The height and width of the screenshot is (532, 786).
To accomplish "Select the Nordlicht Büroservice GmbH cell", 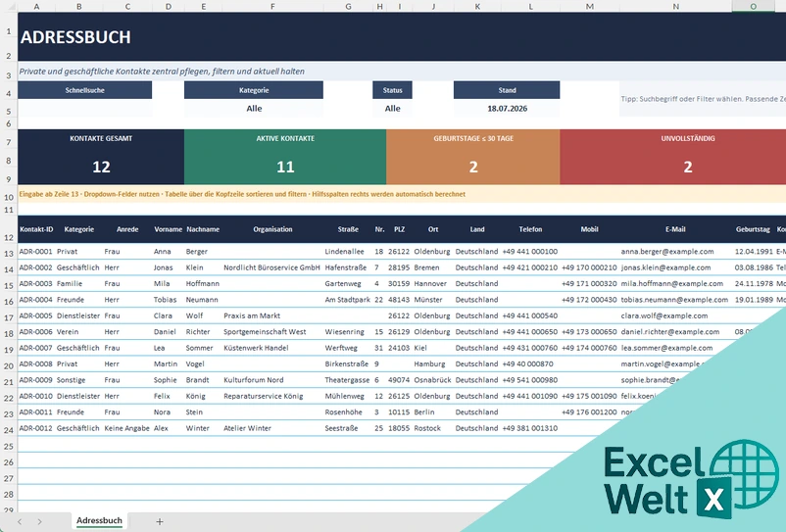I will (272, 267).
